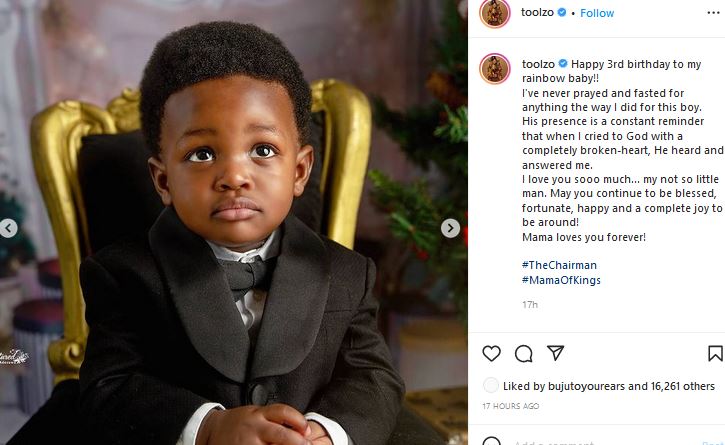Click the liker's small profile avatar
This screenshot has width=725, height=445.
(x=490, y=386)
